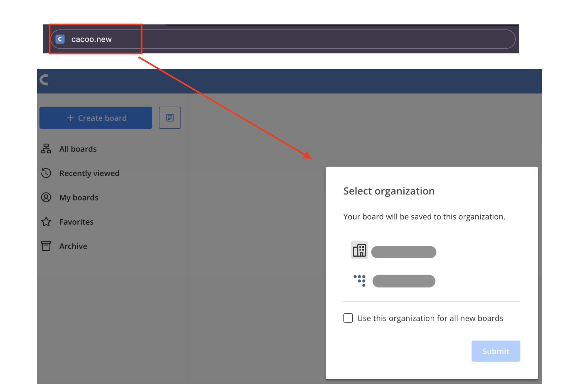
Task: Open Recently viewed section
Action: click(x=89, y=173)
